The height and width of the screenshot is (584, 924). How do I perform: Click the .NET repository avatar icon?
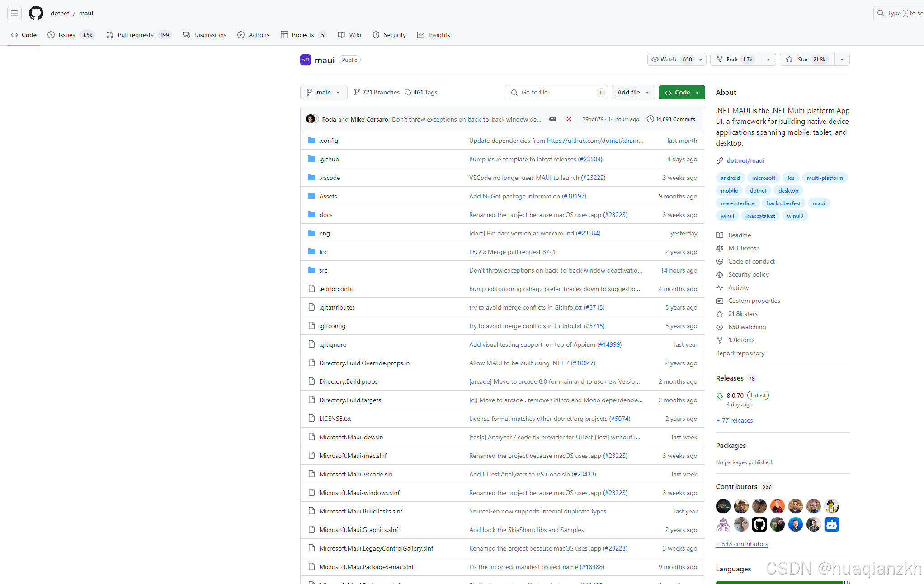tap(306, 60)
